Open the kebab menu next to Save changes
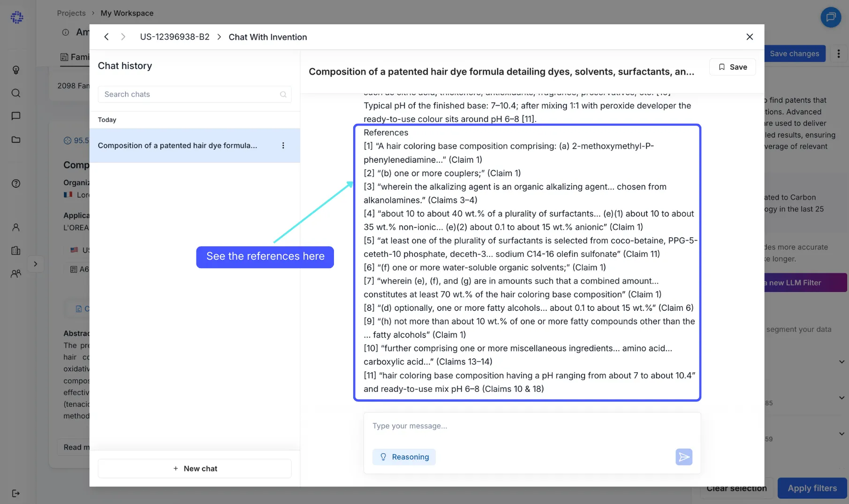This screenshot has height=504, width=849. 839,53
